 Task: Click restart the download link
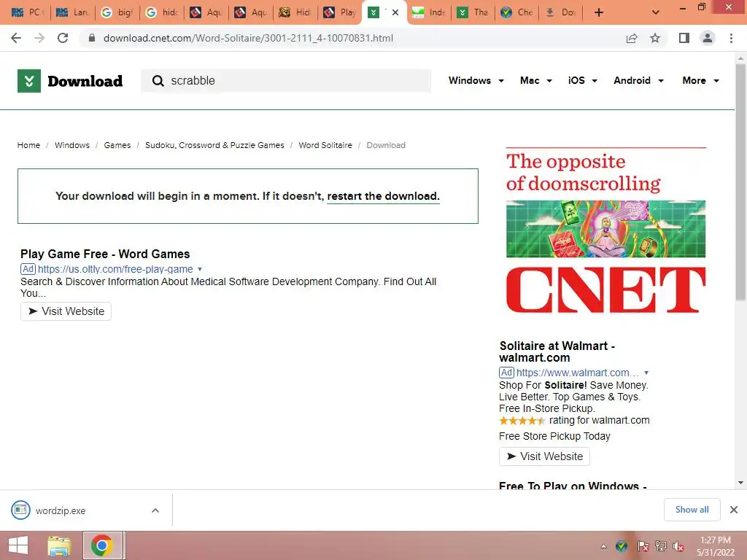point(383,196)
